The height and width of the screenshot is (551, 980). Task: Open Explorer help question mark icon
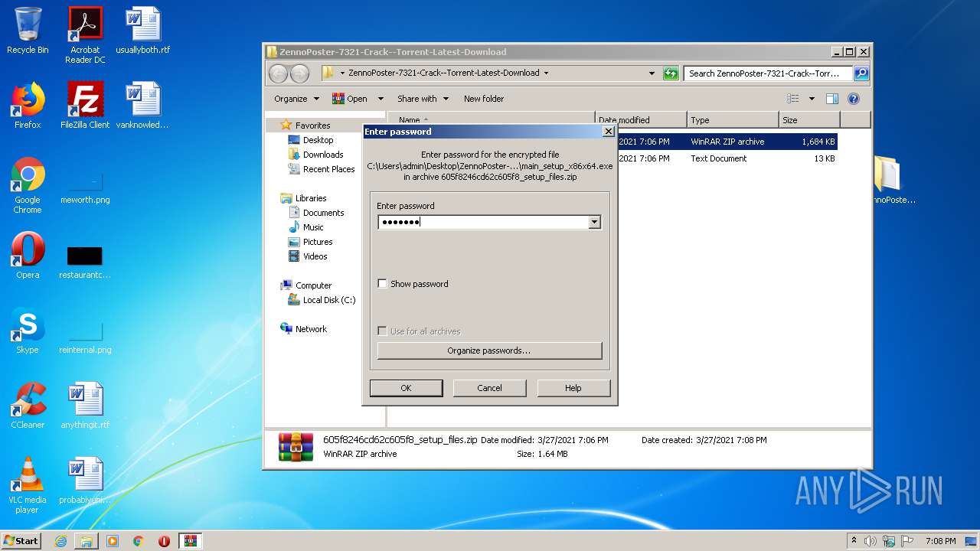click(x=854, y=99)
